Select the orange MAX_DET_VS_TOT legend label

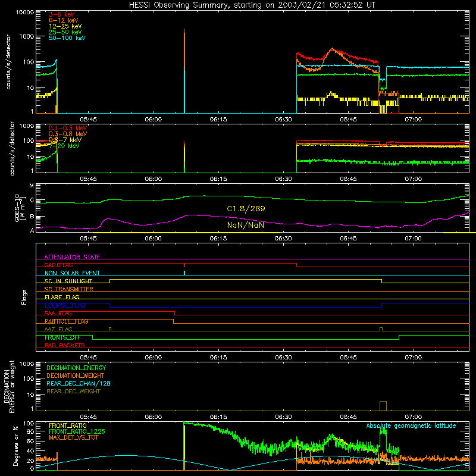pos(73,437)
